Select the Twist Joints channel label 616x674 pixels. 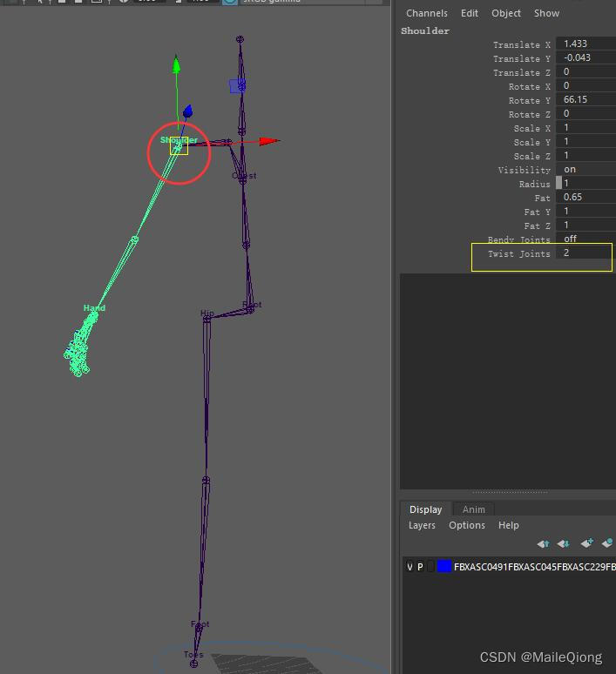click(x=518, y=254)
